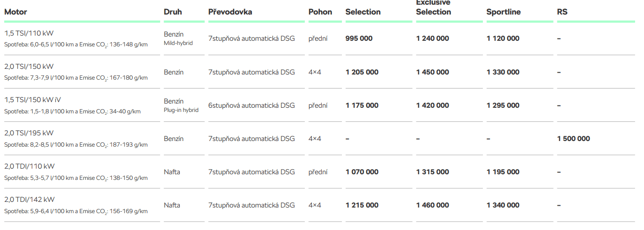Image resolution: width=644 pixels, height=230 pixels.
Task: Select the "Pohon" column header
Action: coord(320,12)
